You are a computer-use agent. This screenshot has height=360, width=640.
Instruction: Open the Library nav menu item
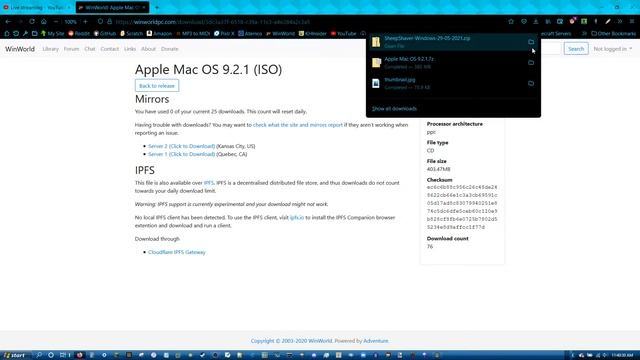click(x=50, y=49)
